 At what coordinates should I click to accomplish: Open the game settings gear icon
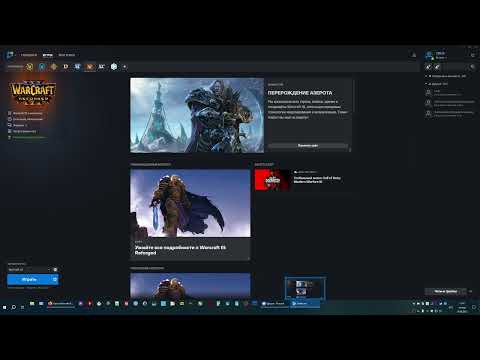(x=55, y=269)
